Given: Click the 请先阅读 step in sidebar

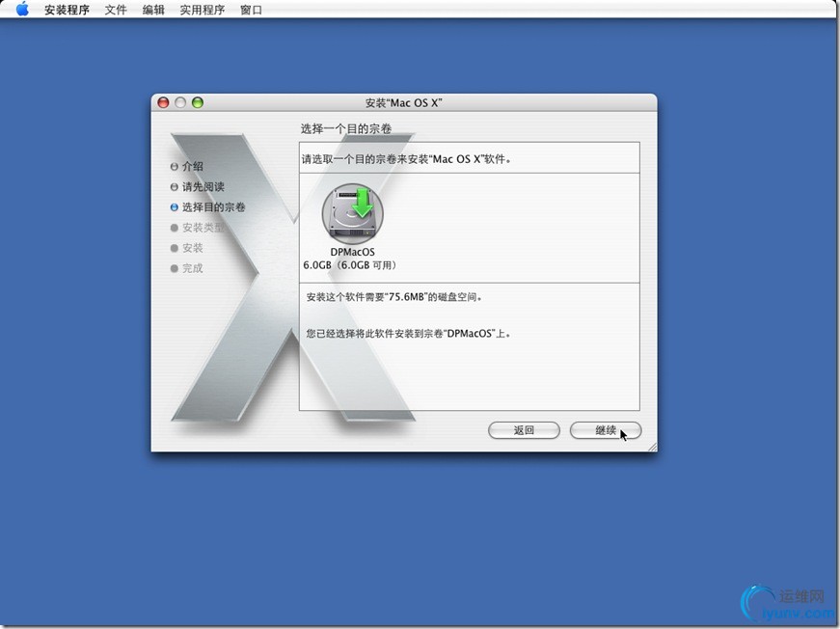Looking at the screenshot, I should [197, 186].
